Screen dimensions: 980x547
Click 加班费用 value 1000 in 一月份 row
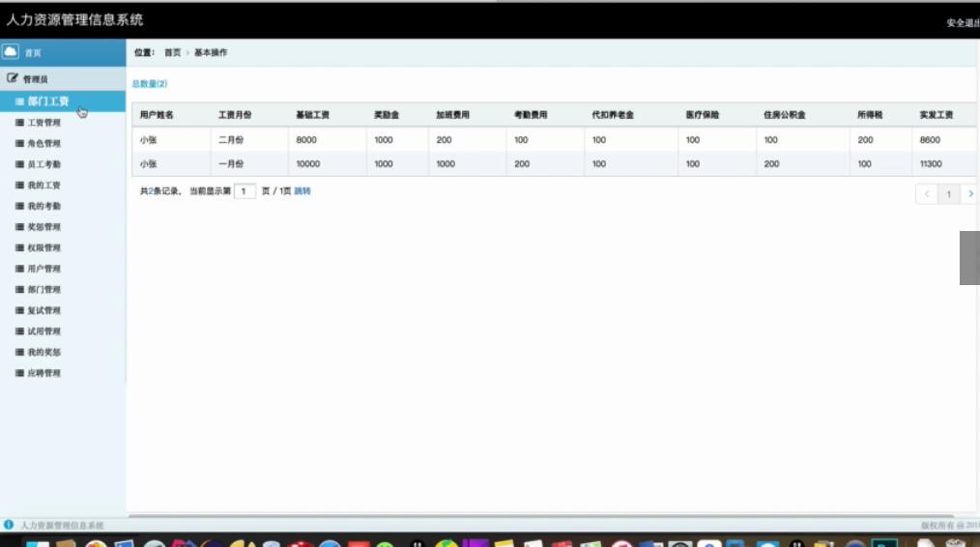click(x=446, y=163)
